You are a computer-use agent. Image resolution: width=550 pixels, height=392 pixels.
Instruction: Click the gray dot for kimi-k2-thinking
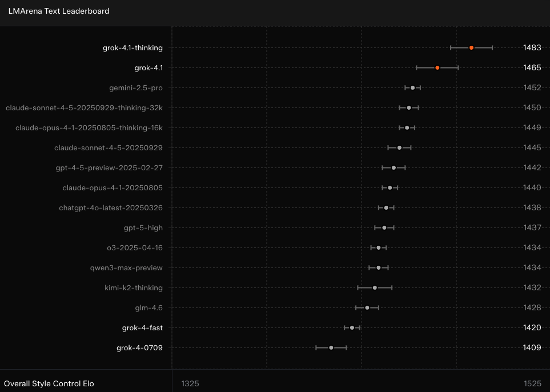[375, 288]
